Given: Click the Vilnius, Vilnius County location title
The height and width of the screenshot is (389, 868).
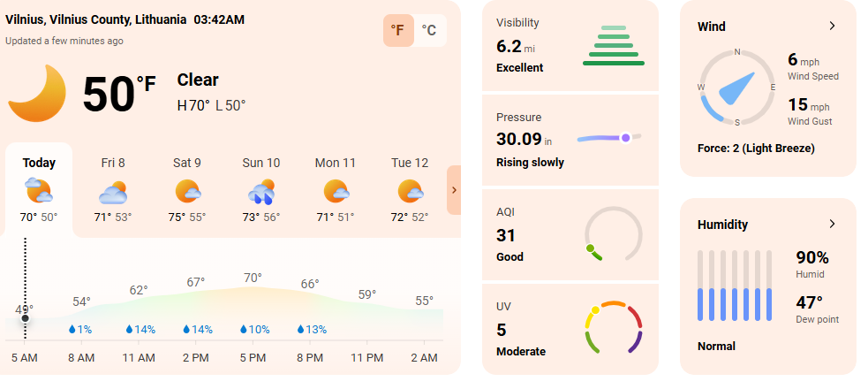Looking at the screenshot, I should coord(95,20).
